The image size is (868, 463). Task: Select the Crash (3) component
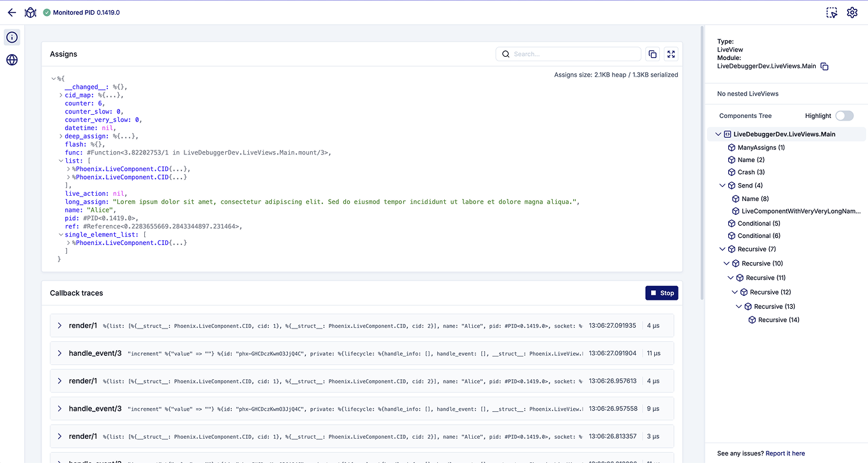[750, 172]
